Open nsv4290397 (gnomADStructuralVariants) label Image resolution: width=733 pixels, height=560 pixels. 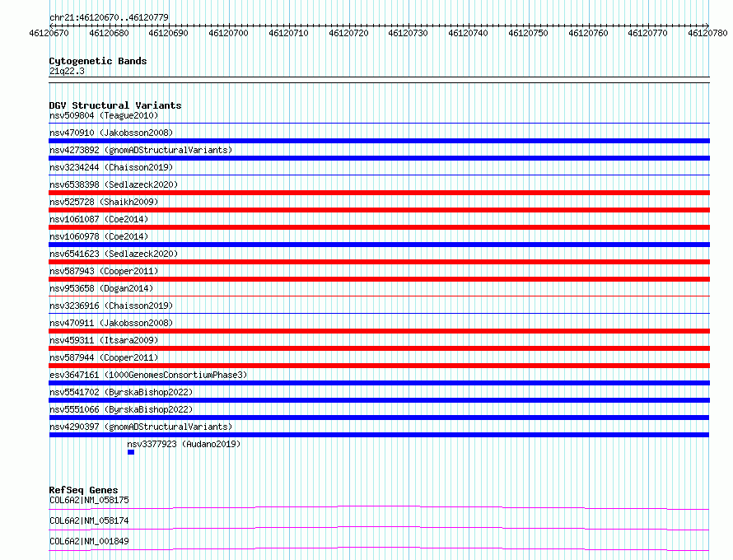click(141, 427)
